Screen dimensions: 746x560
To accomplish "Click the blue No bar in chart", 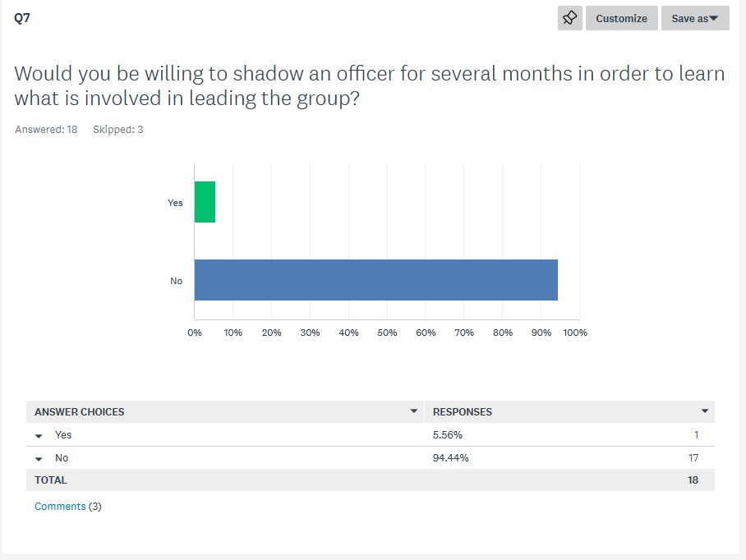I will point(375,280).
